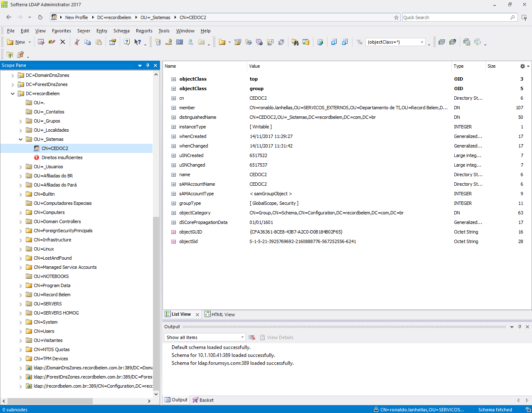Click the credentials padlock toolbar icon
Screen dimensions: 532x413
(x=169, y=42)
